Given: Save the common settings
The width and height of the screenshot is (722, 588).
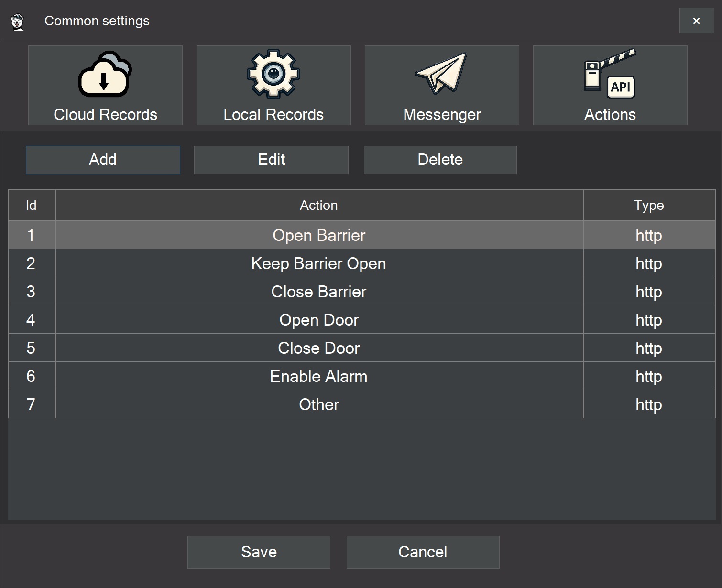Looking at the screenshot, I should pos(259,552).
